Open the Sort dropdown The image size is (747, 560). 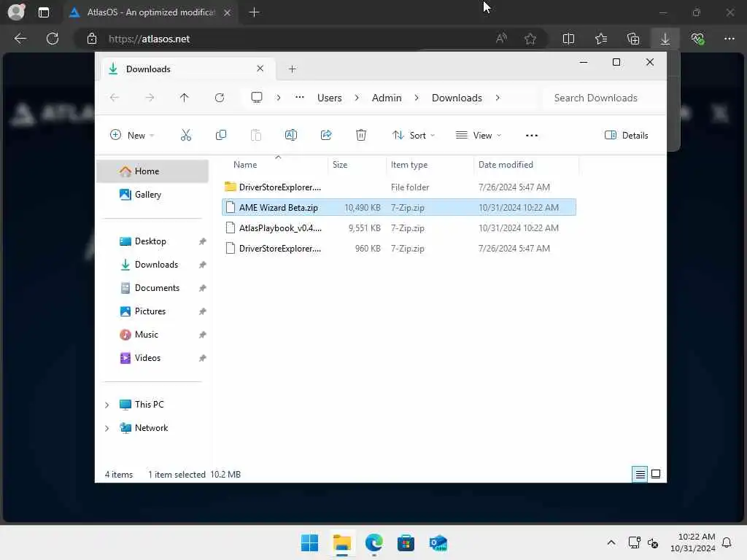(413, 135)
